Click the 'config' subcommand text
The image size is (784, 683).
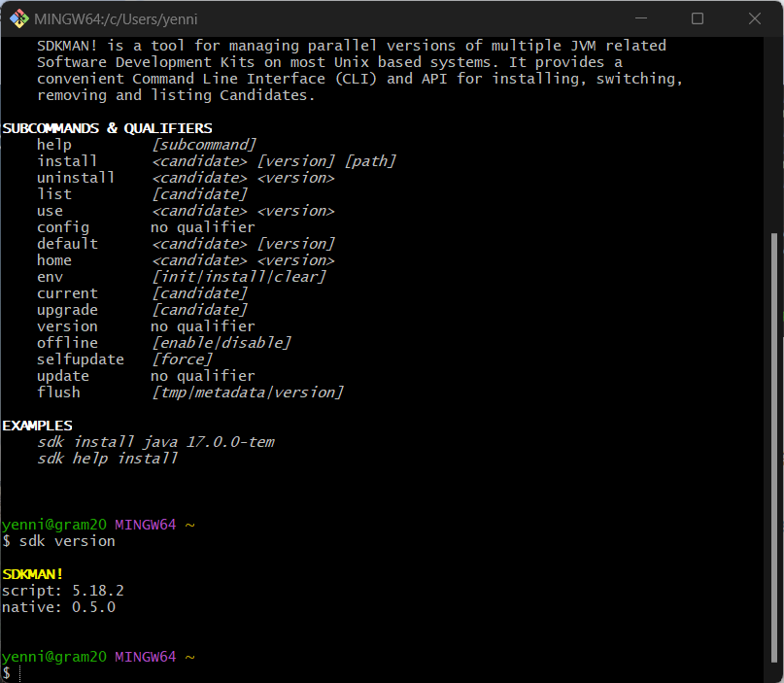click(x=63, y=227)
